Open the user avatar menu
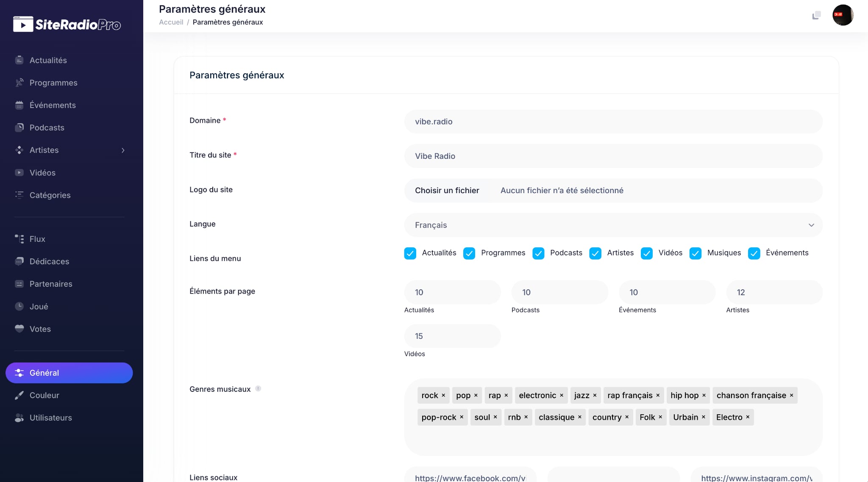 843,15
